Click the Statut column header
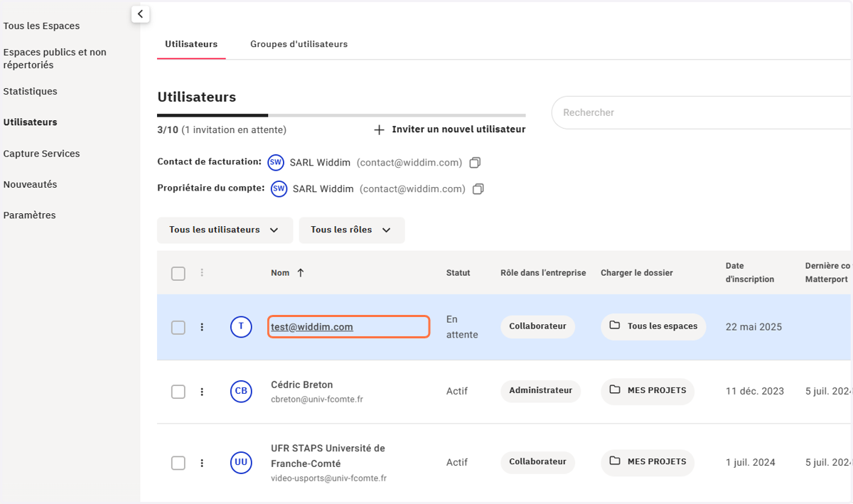Image resolution: width=853 pixels, height=504 pixels. (x=458, y=273)
